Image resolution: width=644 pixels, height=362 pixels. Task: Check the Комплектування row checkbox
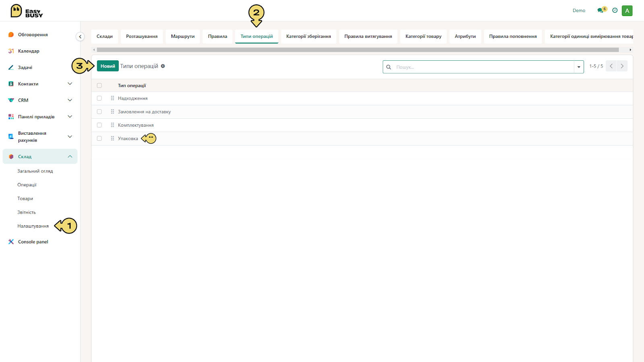point(99,125)
